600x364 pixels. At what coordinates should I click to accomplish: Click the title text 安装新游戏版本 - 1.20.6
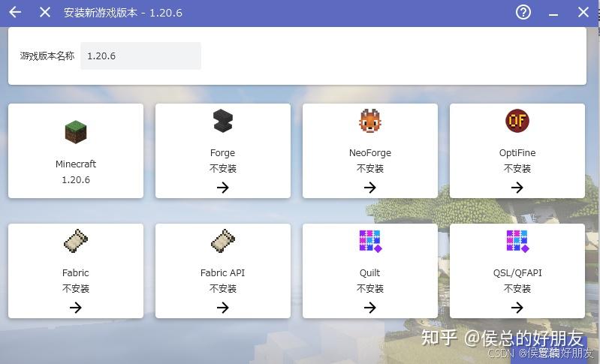[x=123, y=13]
